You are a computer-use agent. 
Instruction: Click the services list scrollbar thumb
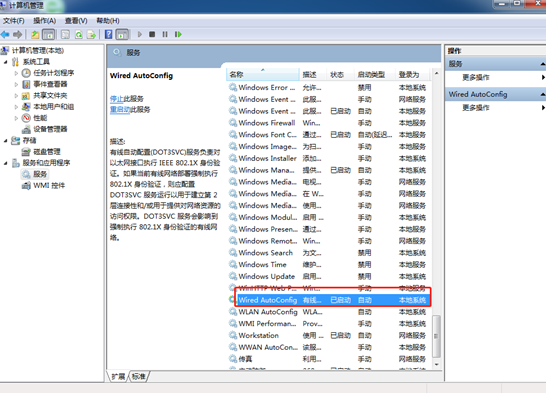(x=436, y=336)
